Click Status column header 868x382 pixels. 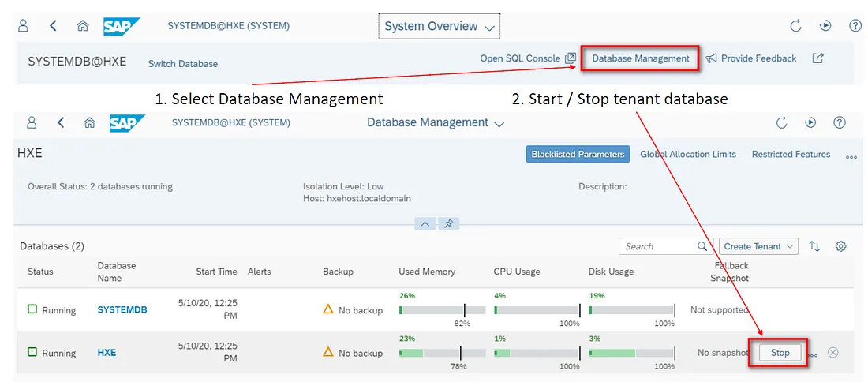[x=40, y=272]
